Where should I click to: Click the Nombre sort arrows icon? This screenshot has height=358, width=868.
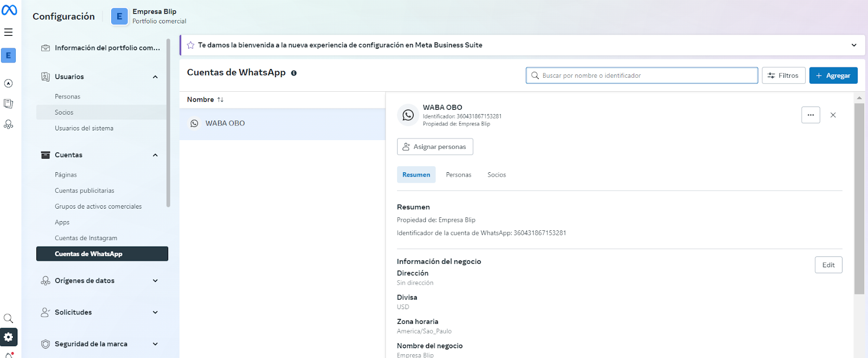pos(220,99)
